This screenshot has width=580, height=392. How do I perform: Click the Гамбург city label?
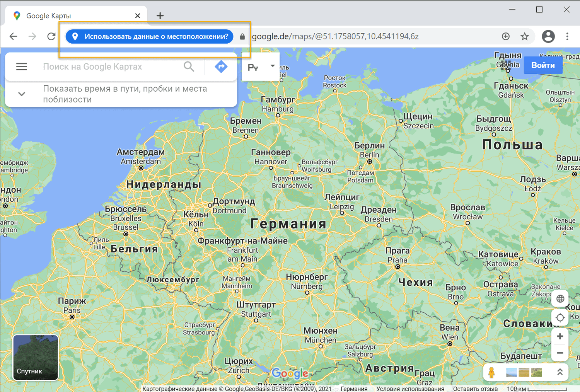pos(278,100)
